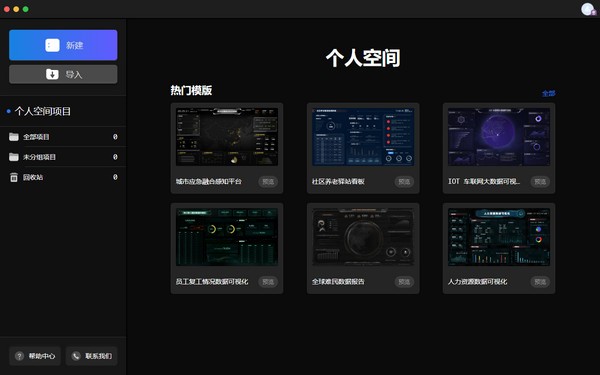
Task: Click the 人力资源数据可视化 title text
Action: click(x=477, y=282)
